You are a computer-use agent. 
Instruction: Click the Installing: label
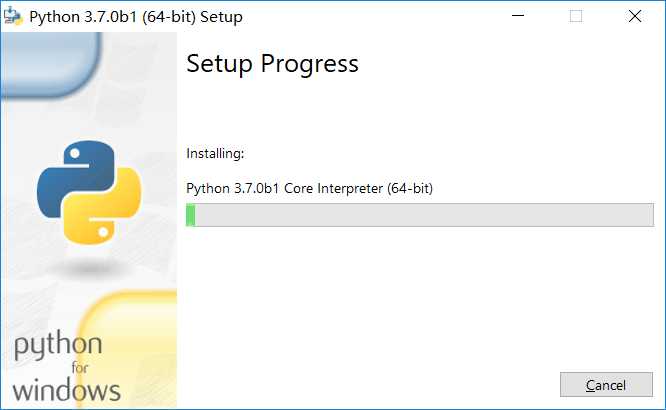(215, 153)
